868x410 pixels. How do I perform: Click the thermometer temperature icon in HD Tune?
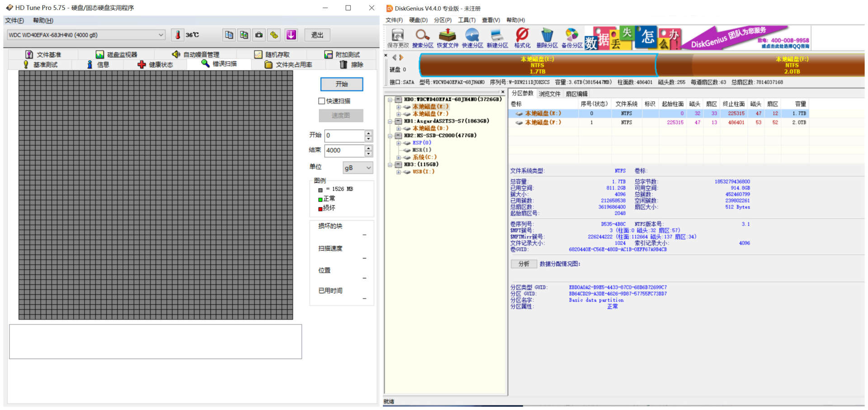[178, 35]
